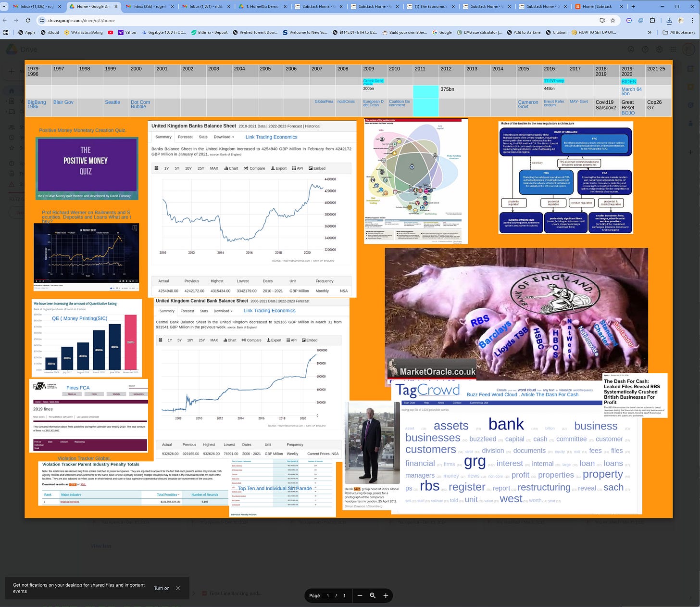Open the March 64 5bn timeline link

pos(631,91)
